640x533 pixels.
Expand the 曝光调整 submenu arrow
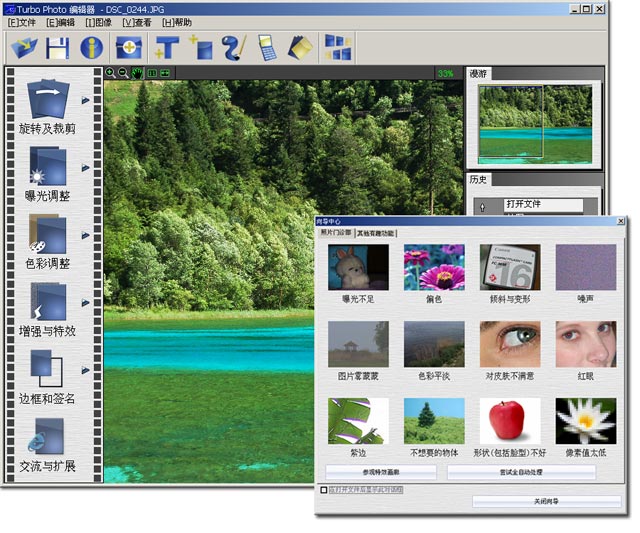click(85, 168)
